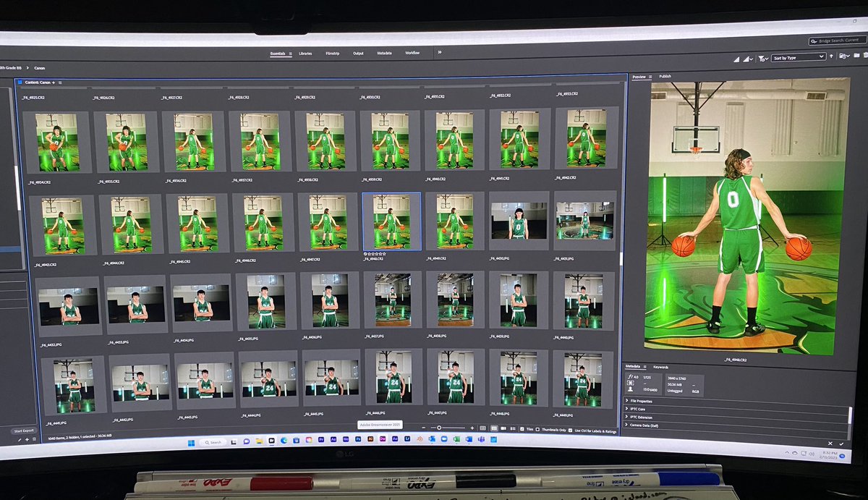
Task: Click the Start Export button
Action: tap(24, 431)
